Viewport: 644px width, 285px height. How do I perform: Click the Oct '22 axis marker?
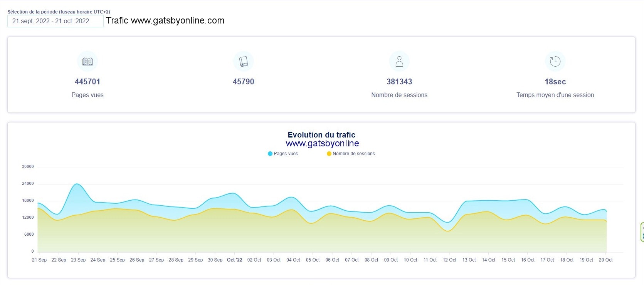235,260
